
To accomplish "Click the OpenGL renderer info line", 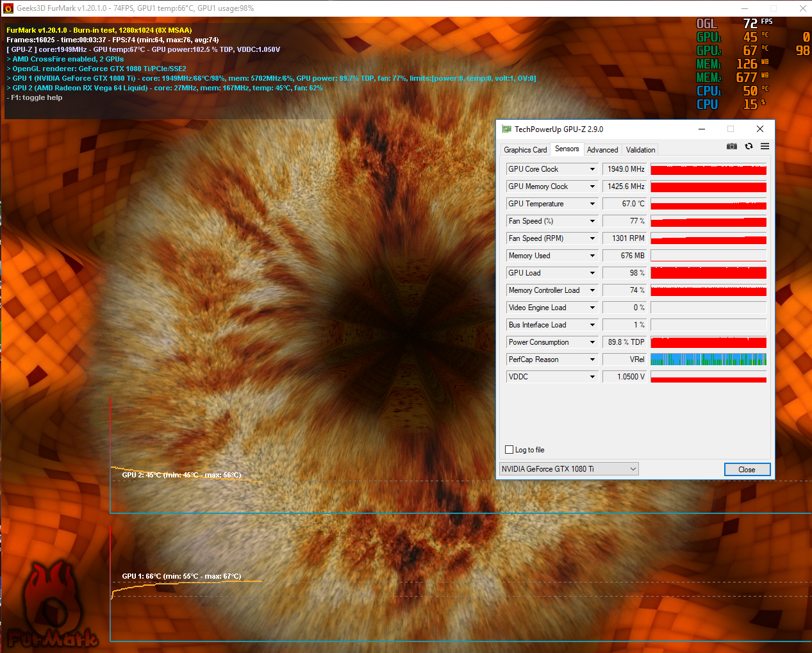I will coord(96,69).
